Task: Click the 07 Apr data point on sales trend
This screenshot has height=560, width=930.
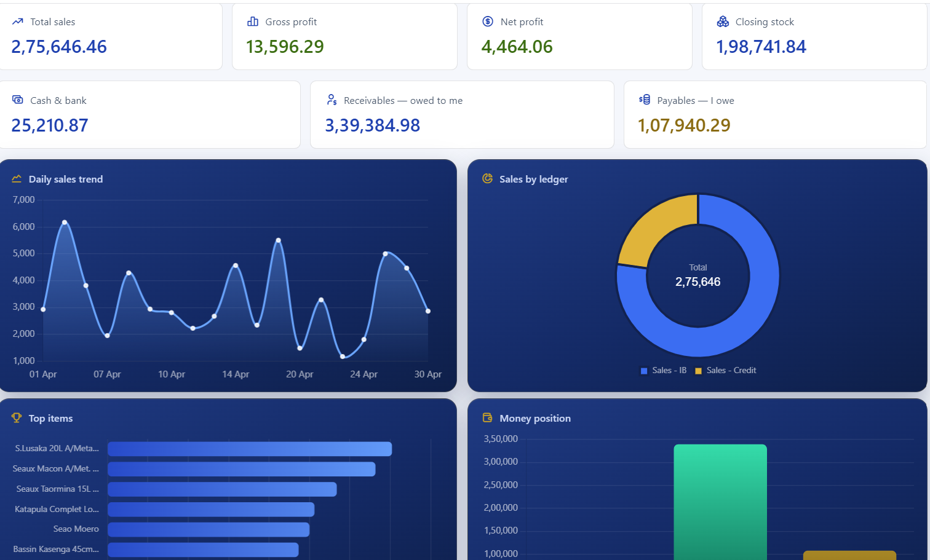Action: click(x=107, y=336)
